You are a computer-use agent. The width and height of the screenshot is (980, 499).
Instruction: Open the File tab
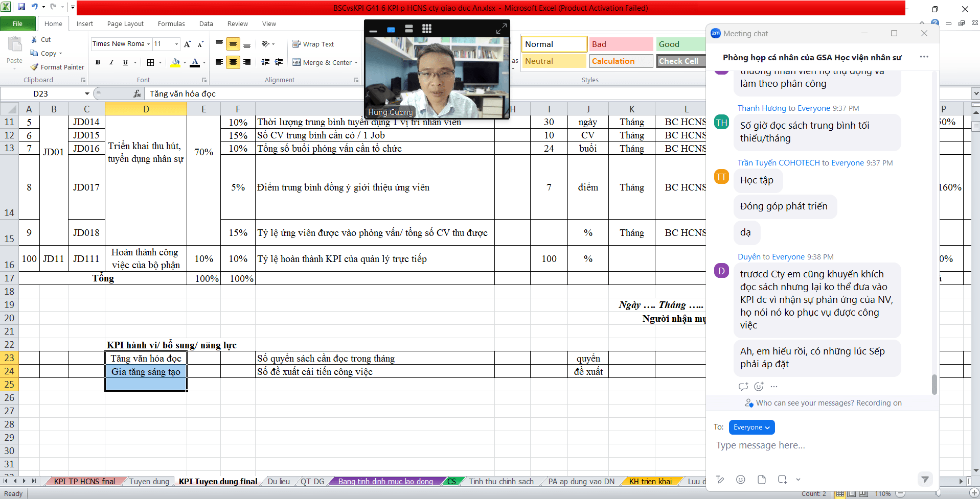(18, 23)
